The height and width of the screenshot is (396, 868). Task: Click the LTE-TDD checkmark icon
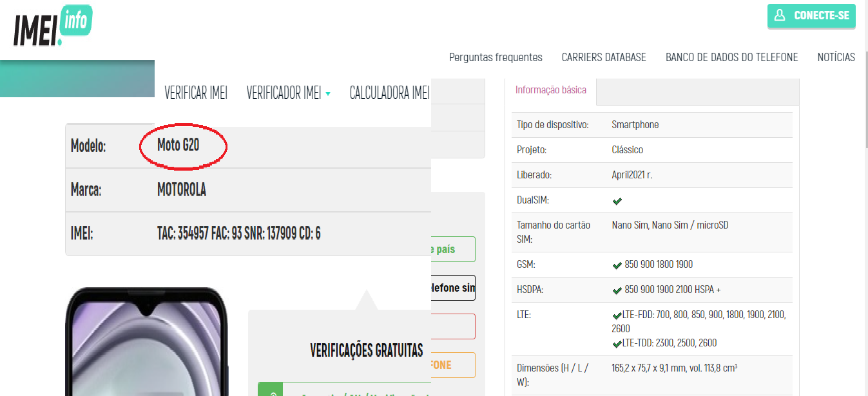(x=617, y=344)
